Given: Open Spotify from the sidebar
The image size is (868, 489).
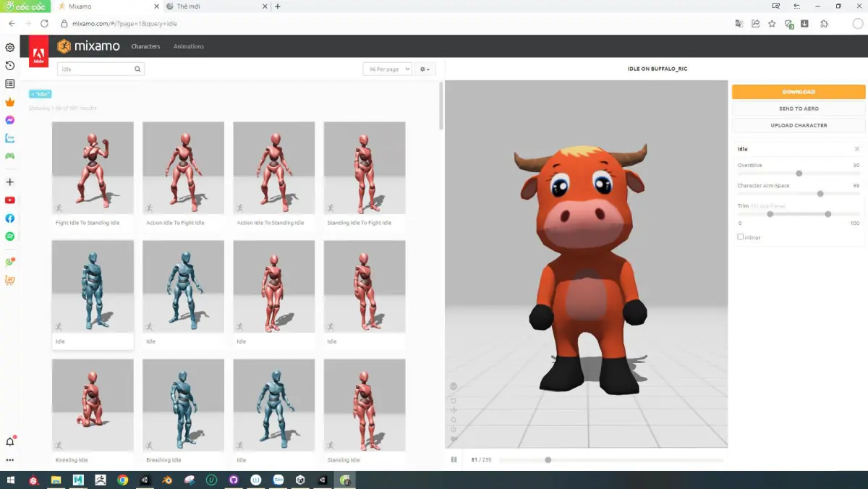Looking at the screenshot, I should click(10, 237).
